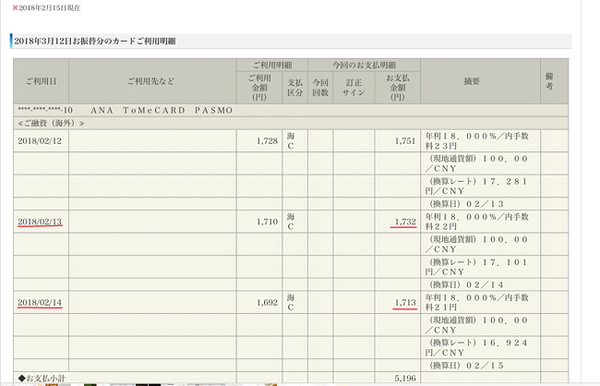The height and width of the screenshot is (386, 600).
Task: Select the date cell '2018/02/13'
Action: (x=40, y=222)
